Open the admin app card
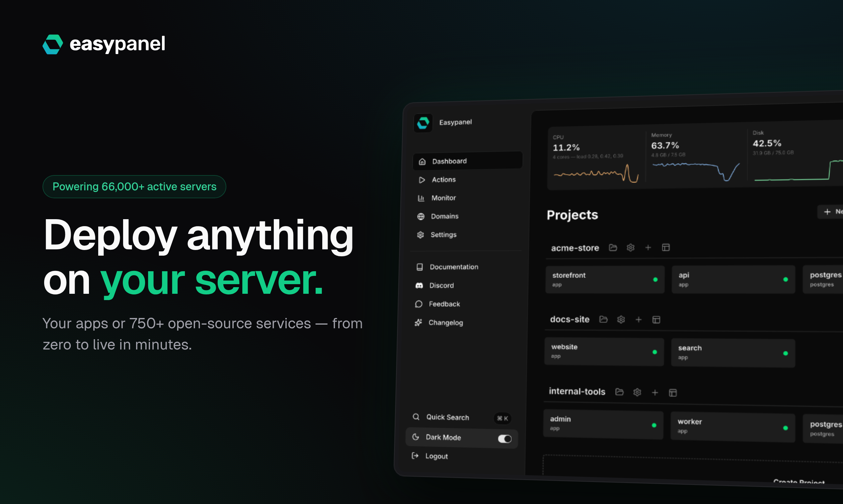Viewport: 843px width, 504px height. [x=603, y=424]
